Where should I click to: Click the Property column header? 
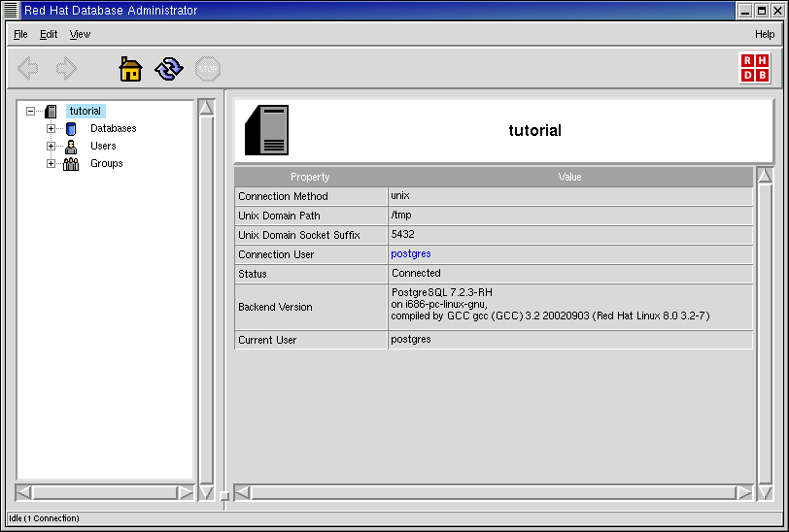click(311, 177)
